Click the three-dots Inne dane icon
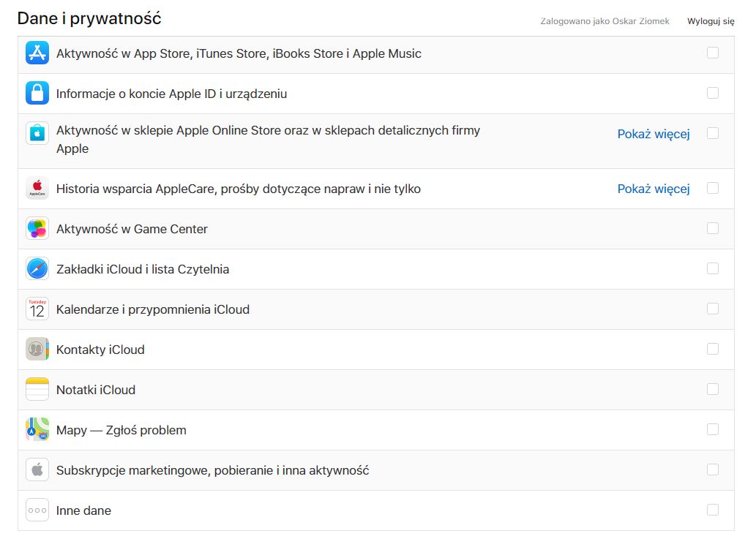The image size is (756, 547). [x=37, y=510]
